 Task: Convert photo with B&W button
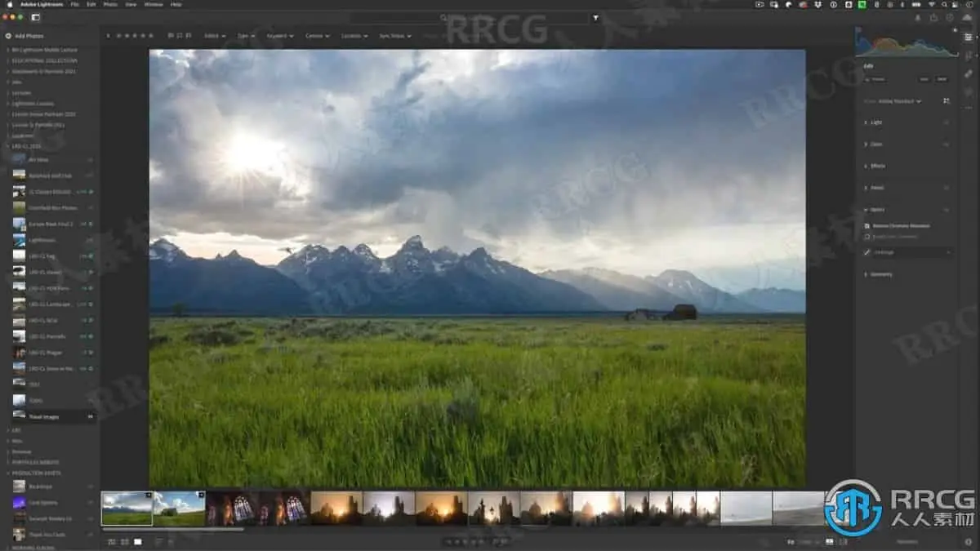[x=941, y=79]
